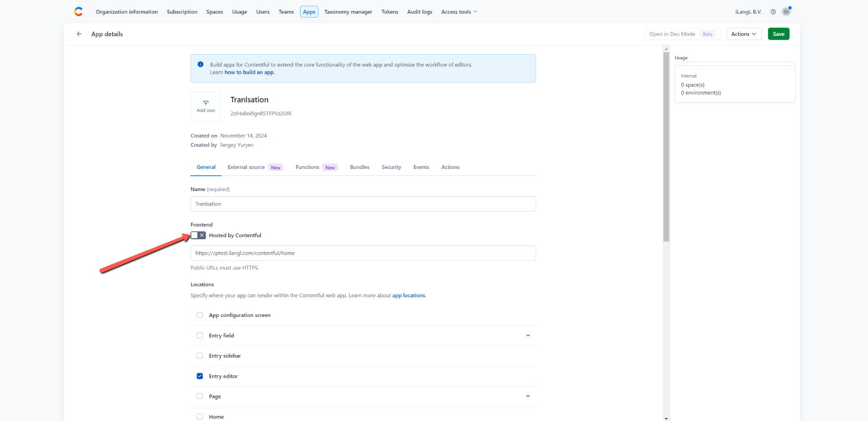Switch to the Bundles tab
Image resolution: width=868 pixels, height=421 pixels.
point(360,167)
